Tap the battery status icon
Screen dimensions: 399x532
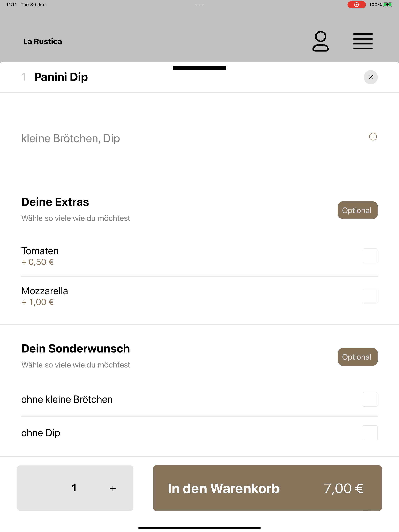[x=388, y=4]
